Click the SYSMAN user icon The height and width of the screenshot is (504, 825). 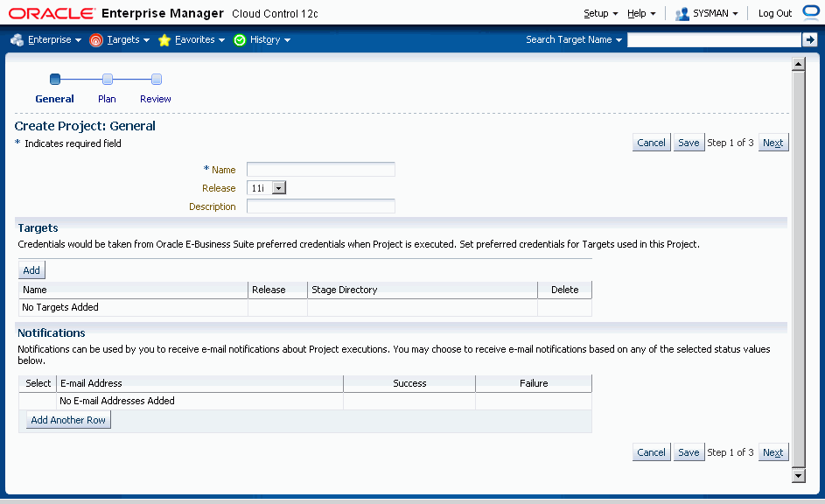(682, 14)
